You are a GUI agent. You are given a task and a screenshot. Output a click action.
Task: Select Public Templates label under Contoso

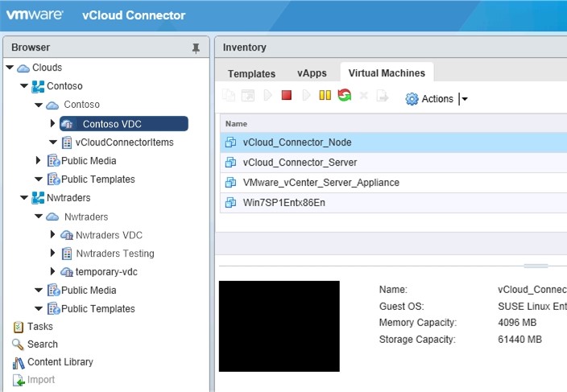point(98,179)
